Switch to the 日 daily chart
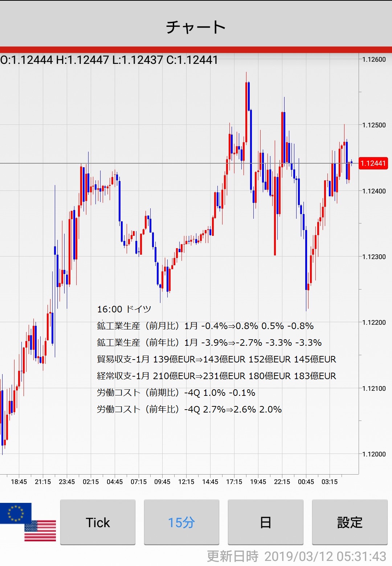 265,522
